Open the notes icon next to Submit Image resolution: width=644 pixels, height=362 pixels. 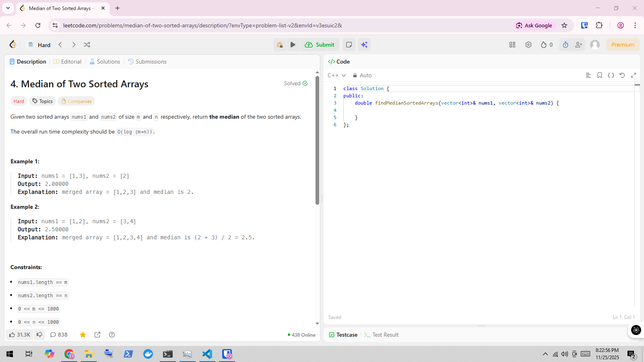349,45
